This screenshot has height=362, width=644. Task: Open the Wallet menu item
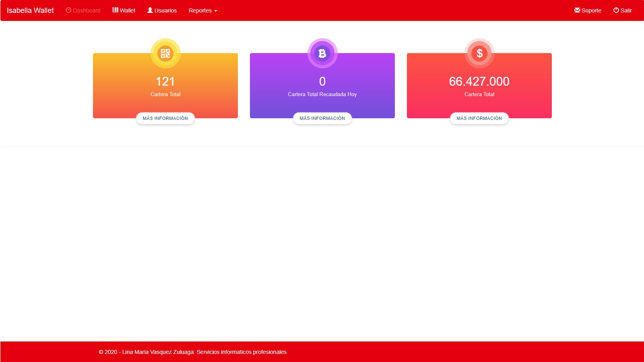click(x=128, y=10)
